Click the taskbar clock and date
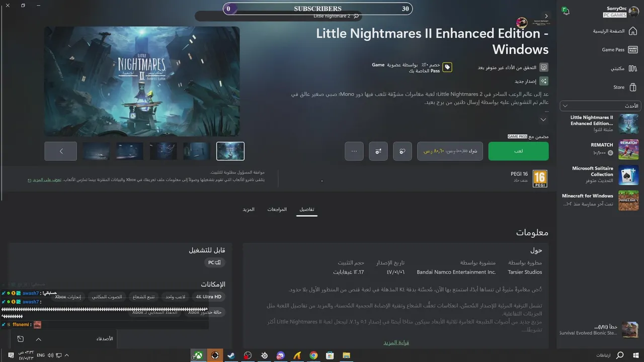 [x=26, y=355]
